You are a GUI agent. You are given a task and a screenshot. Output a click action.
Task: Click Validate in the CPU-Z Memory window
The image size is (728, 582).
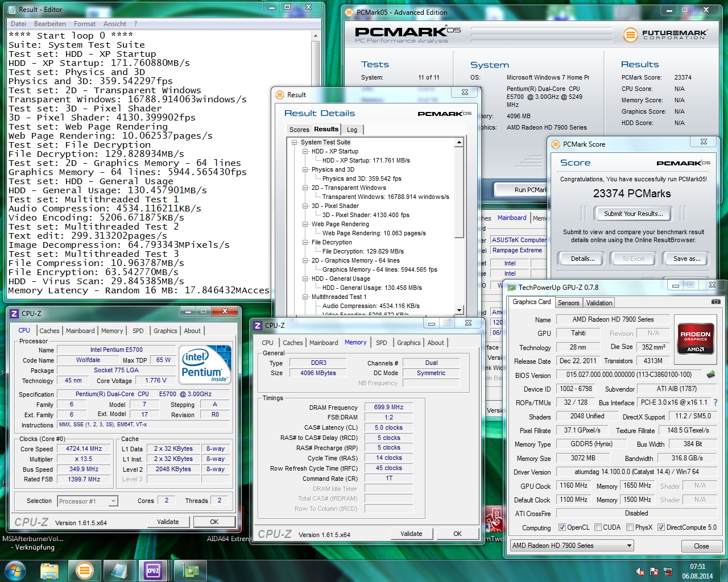(x=411, y=534)
